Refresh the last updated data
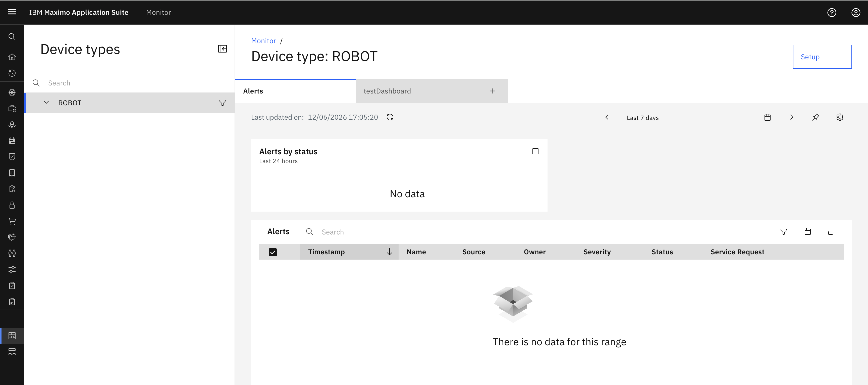Viewport: 868px width, 385px height. pos(390,117)
